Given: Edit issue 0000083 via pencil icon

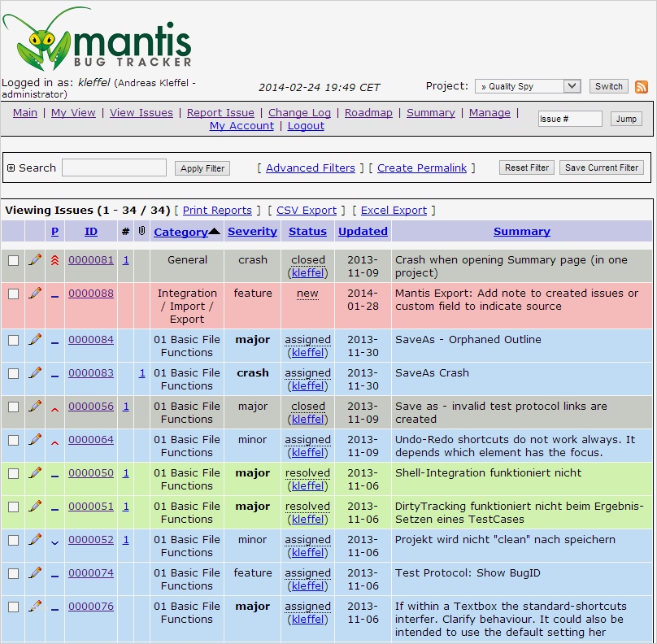Looking at the screenshot, I should [x=35, y=373].
